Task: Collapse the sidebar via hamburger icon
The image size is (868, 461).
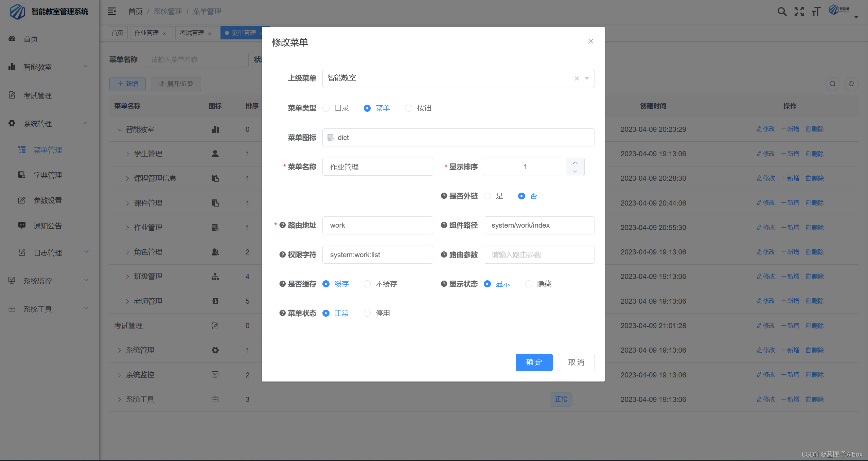Action: pyautogui.click(x=111, y=11)
